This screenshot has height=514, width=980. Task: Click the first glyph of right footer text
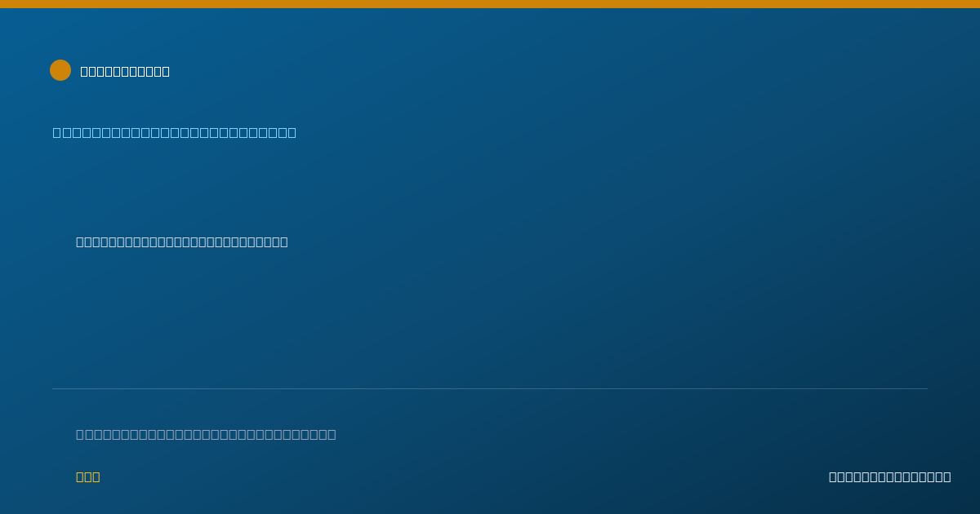point(833,476)
